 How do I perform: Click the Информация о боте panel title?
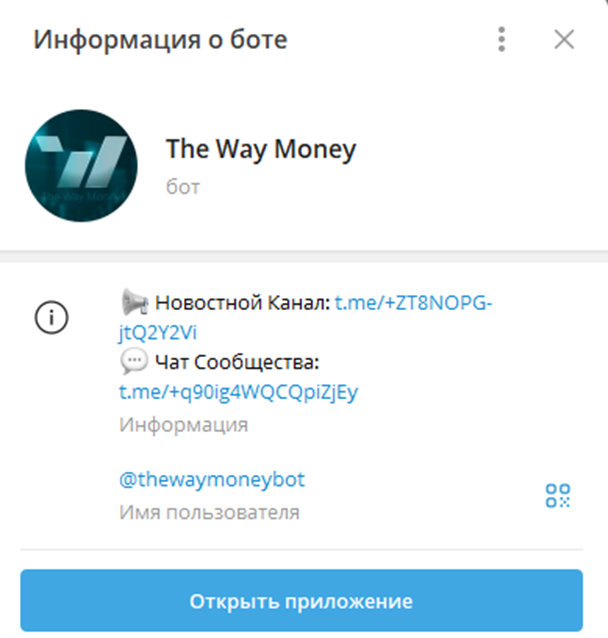(160, 39)
